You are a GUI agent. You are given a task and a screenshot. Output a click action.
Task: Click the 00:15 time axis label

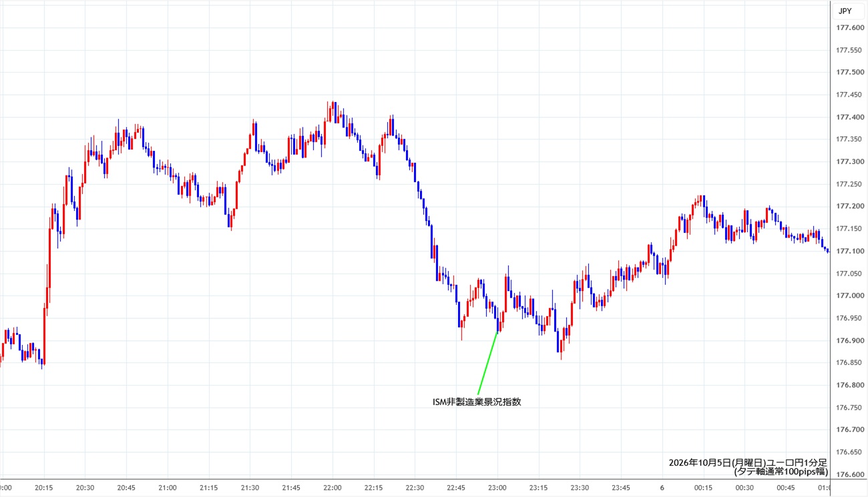[704, 488]
